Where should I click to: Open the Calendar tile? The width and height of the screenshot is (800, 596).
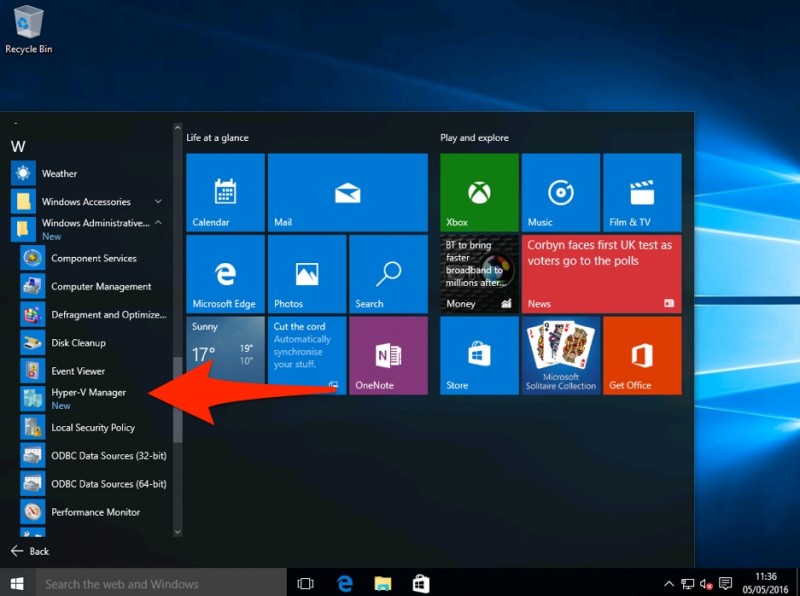click(226, 192)
